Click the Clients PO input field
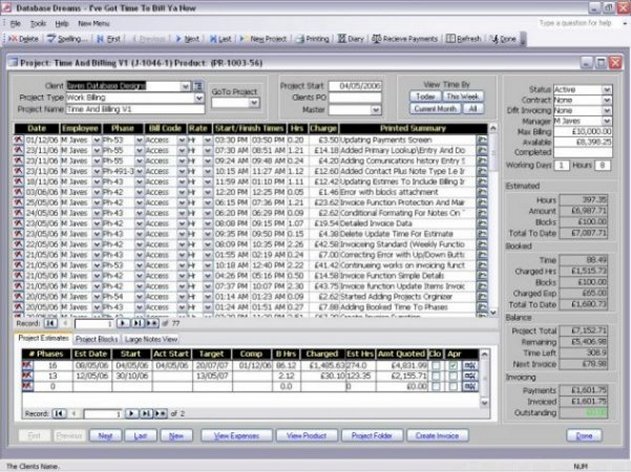The height and width of the screenshot is (472, 631). click(x=355, y=98)
